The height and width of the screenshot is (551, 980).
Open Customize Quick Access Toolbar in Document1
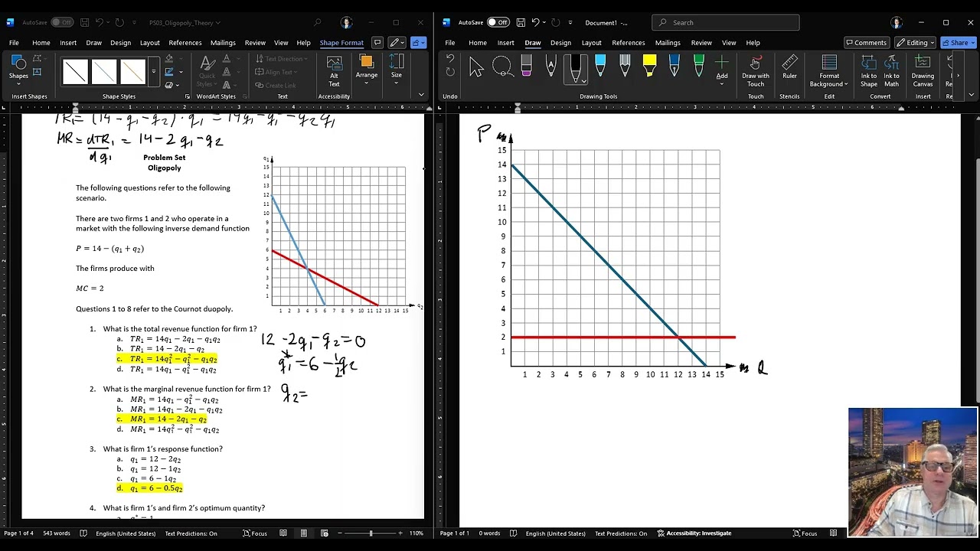(x=570, y=22)
